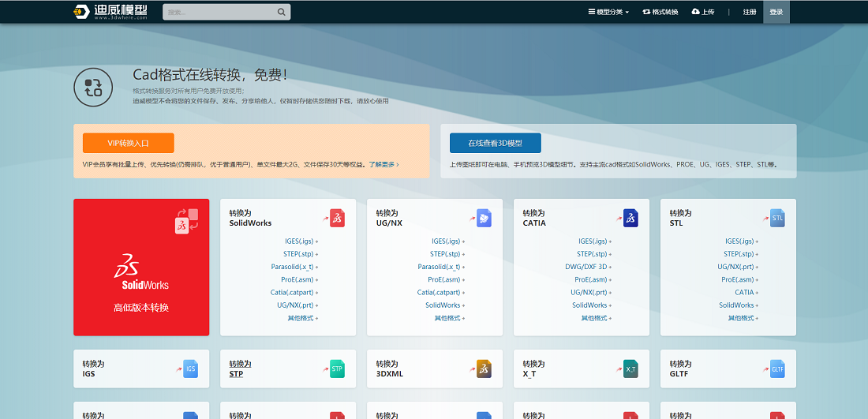Select CATIA under STL card
868x419 pixels.
746,292
